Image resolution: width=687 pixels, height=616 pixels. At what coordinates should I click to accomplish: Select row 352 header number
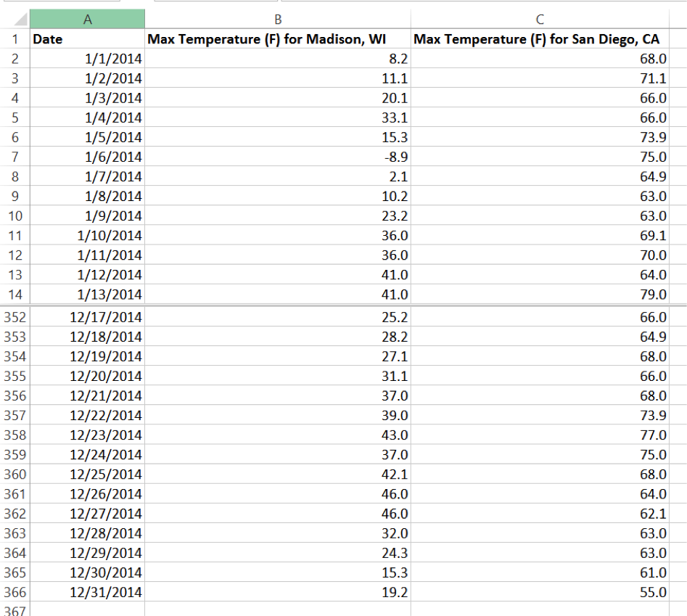click(x=15, y=317)
